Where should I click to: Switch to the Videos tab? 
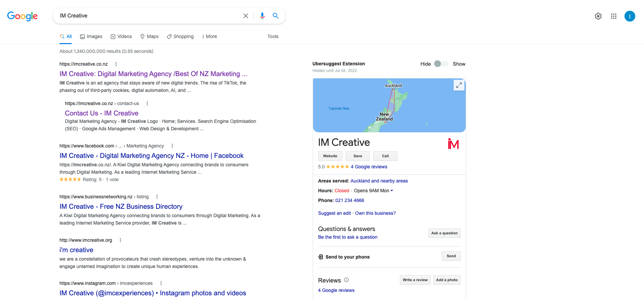[x=121, y=36]
